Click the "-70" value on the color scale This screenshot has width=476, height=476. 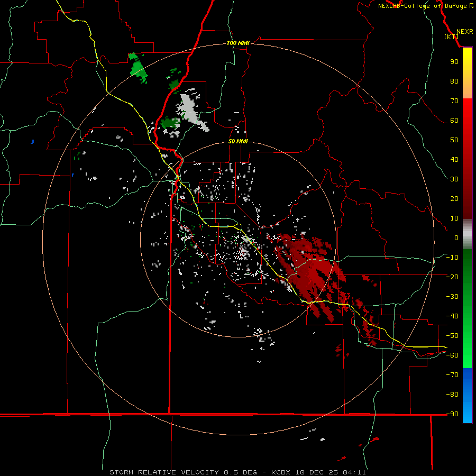pos(452,374)
